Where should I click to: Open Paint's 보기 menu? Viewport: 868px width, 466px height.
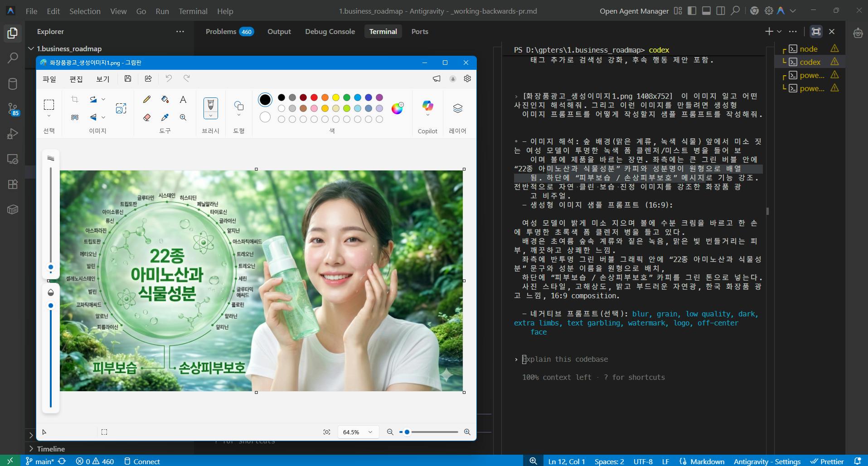[x=102, y=79]
